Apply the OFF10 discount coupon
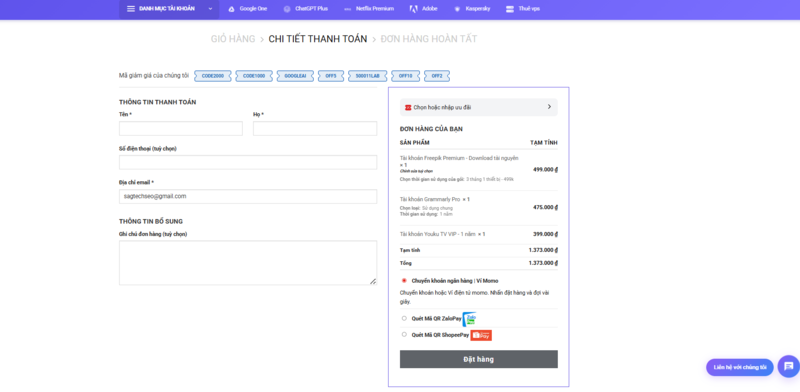Viewport: 800px width, 392px height. click(x=406, y=76)
